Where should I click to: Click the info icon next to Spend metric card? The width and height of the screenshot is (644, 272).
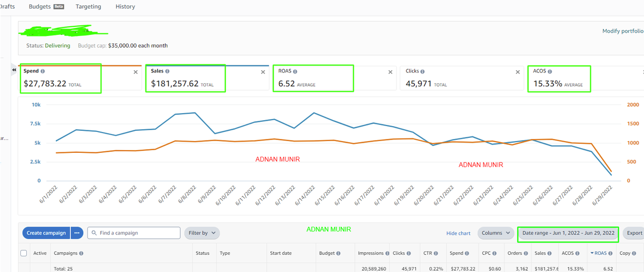tap(43, 71)
